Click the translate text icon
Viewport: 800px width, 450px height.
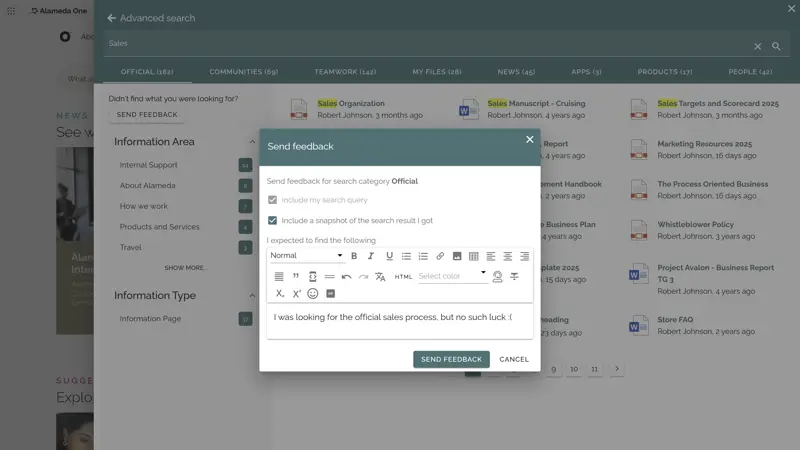point(380,277)
